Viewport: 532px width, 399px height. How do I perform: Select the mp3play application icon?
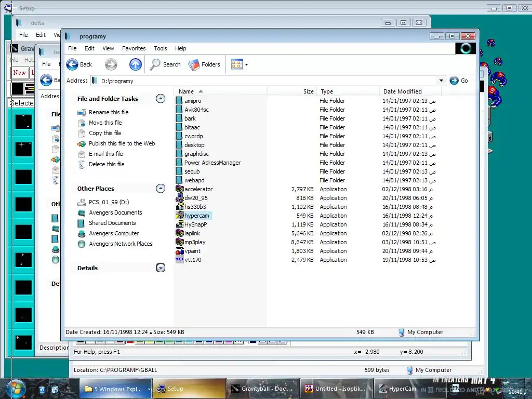click(179, 242)
